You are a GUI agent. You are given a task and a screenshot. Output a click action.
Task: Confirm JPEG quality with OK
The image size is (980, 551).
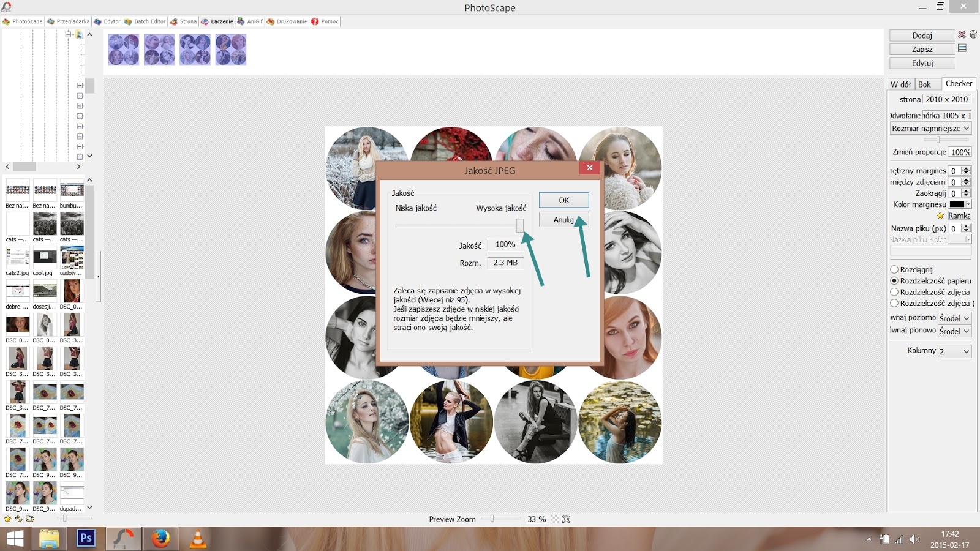tap(564, 200)
